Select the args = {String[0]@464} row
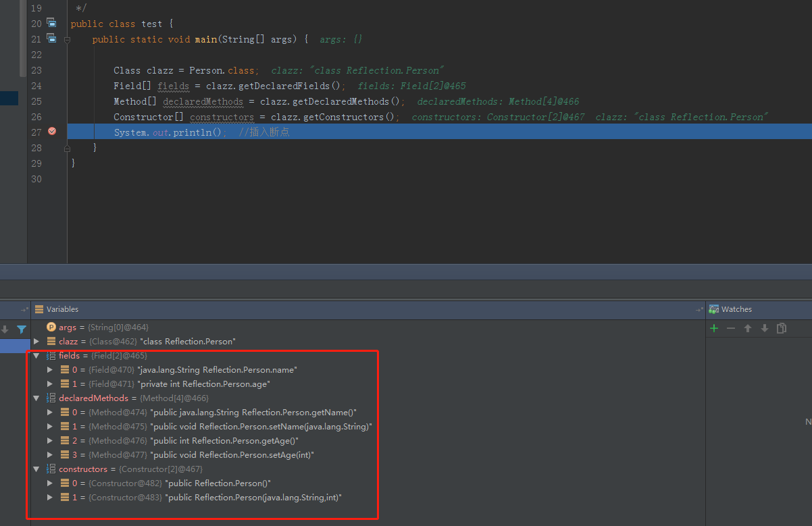Screen dimensions: 812x526 (367, 327)
